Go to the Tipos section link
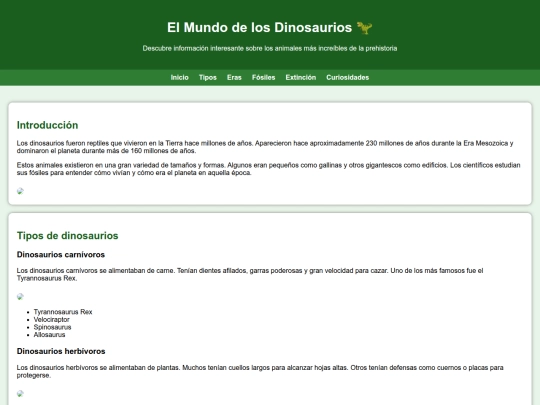 coord(208,77)
